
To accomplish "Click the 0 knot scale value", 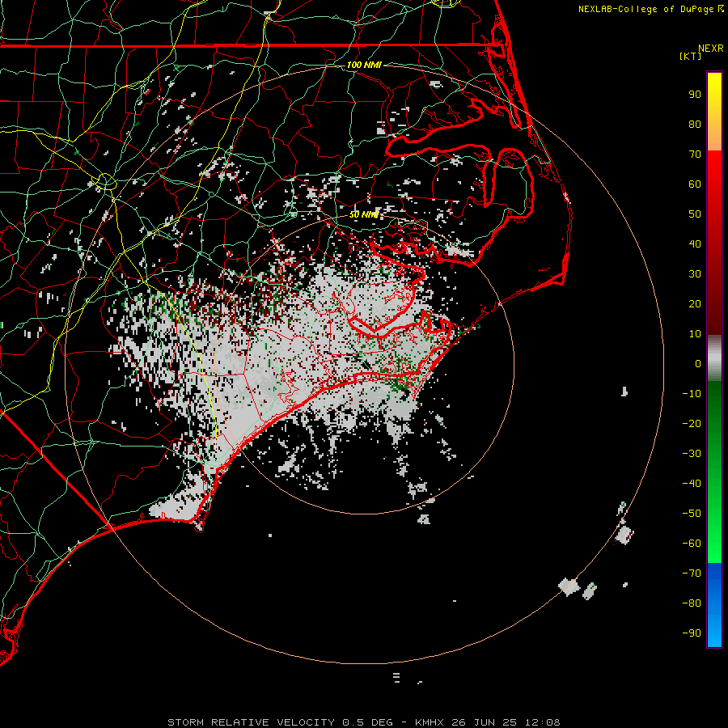I will coord(698,363).
